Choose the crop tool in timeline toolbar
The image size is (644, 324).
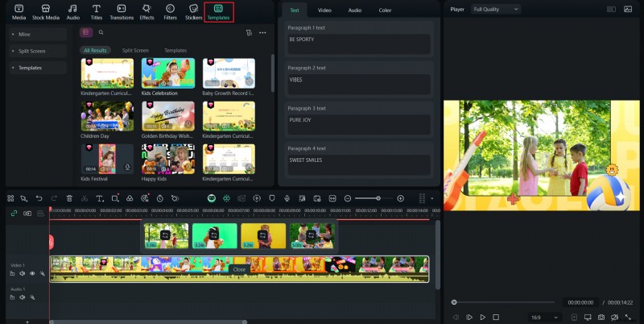[x=115, y=198]
